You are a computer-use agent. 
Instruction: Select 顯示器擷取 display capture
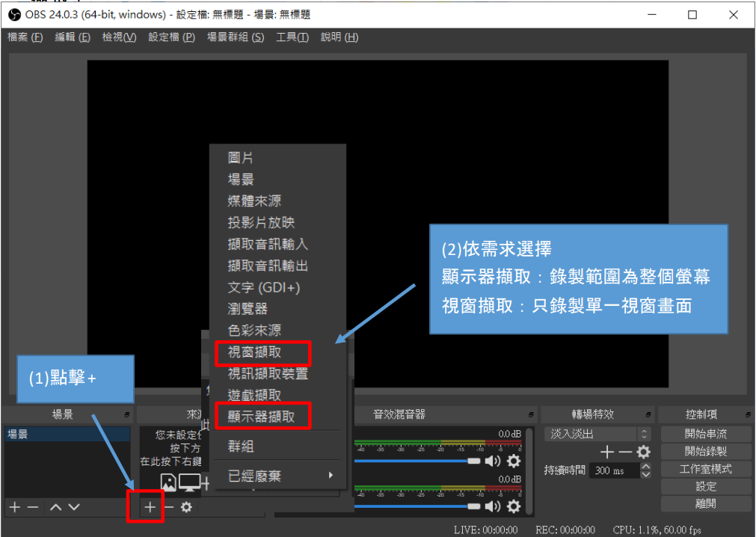pyautogui.click(x=277, y=417)
